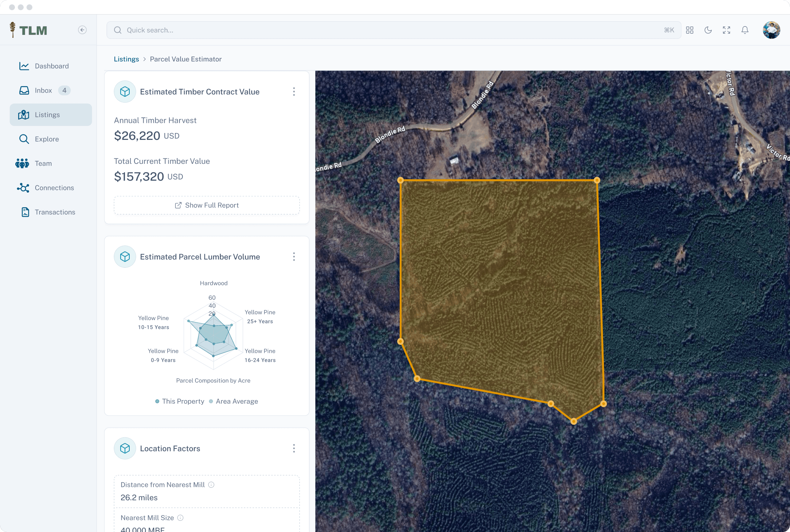Click info icon beside Distance from Nearest Mill
The width and height of the screenshot is (790, 532).
(x=211, y=484)
